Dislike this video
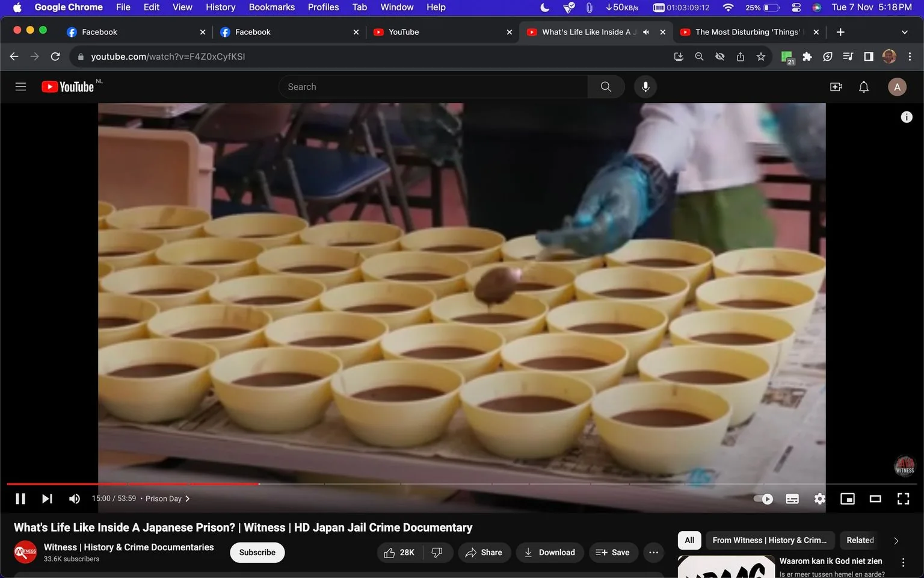 tap(437, 552)
